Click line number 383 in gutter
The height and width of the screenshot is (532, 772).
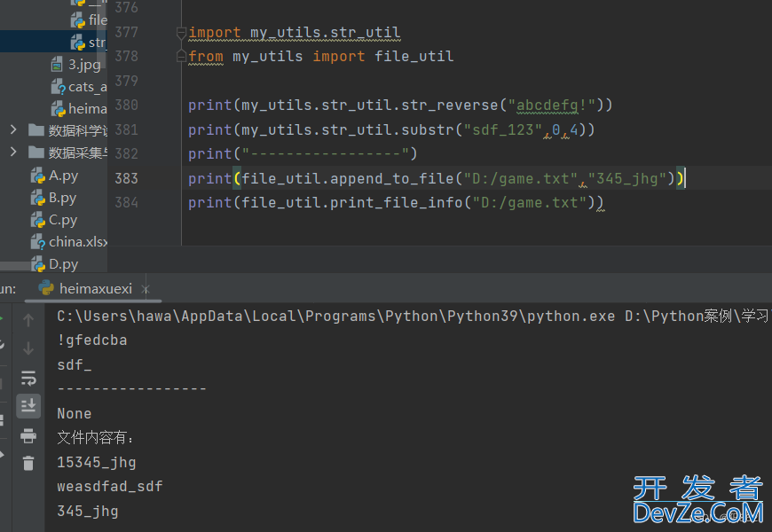coord(126,178)
